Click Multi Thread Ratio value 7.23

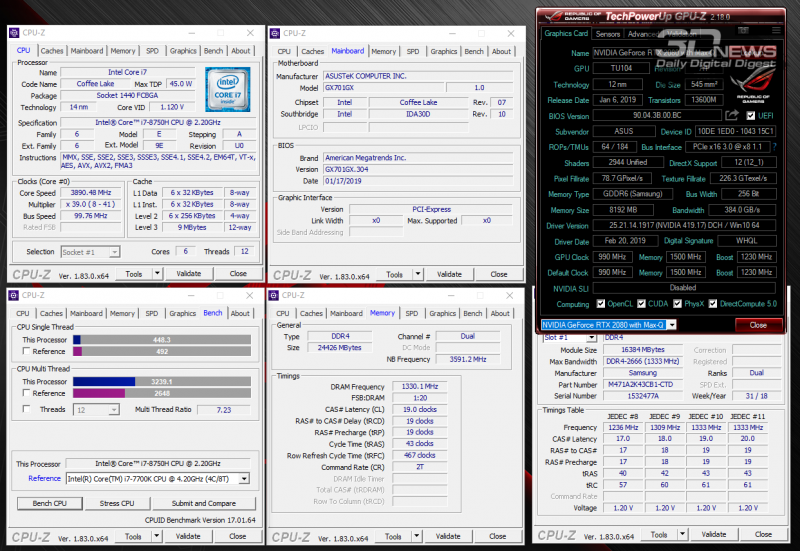(x=223, y=410)
